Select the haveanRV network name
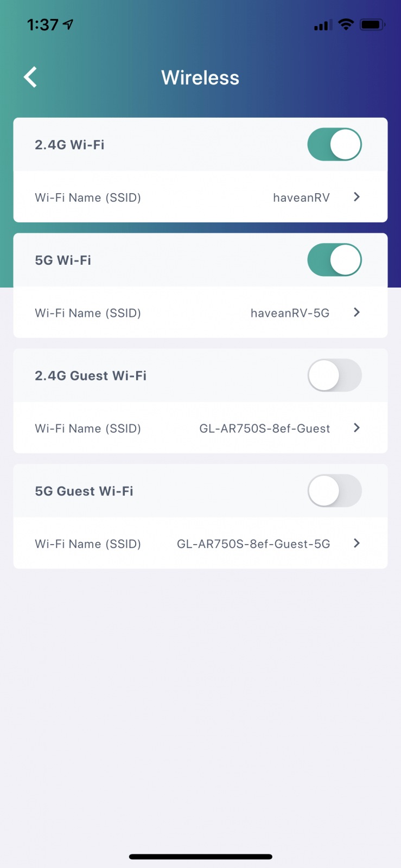The width and height of the screenshot is (401, 868). (301, 197)
